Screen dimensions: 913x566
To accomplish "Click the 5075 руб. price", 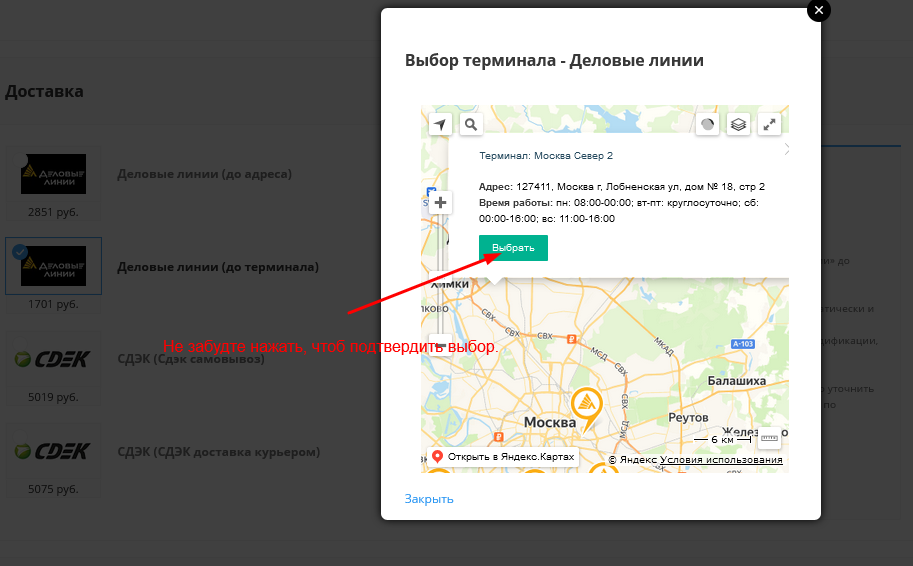I will (x=53, y=489).
